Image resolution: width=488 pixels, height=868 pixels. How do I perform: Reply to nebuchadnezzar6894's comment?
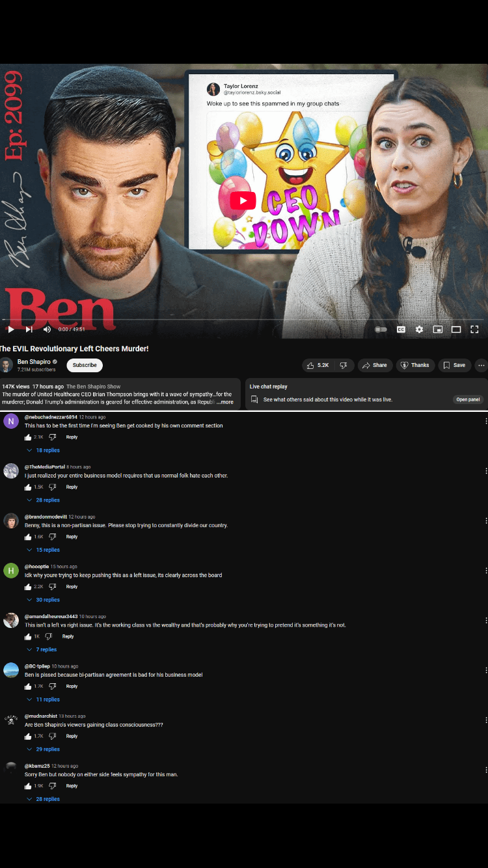[72, 437]
